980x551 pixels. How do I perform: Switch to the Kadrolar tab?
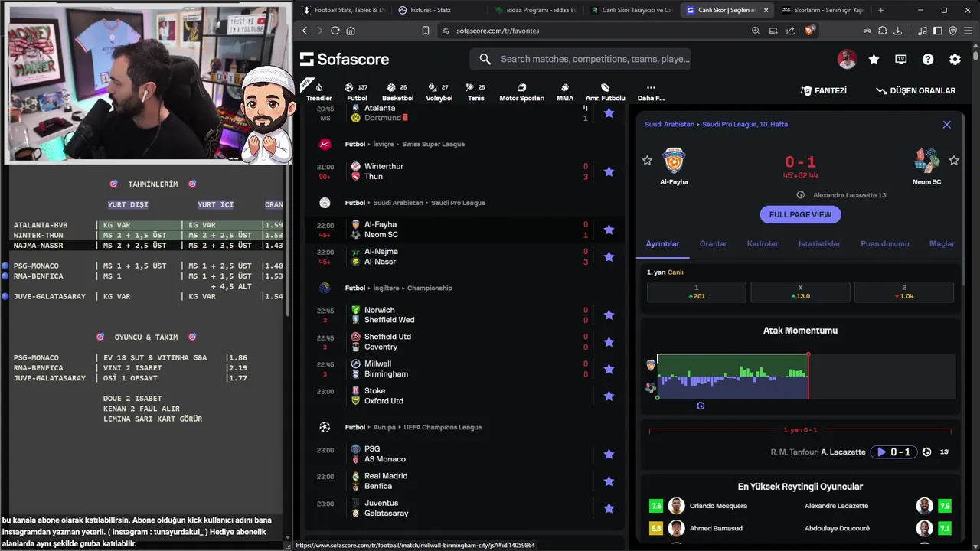click(763, 243)
